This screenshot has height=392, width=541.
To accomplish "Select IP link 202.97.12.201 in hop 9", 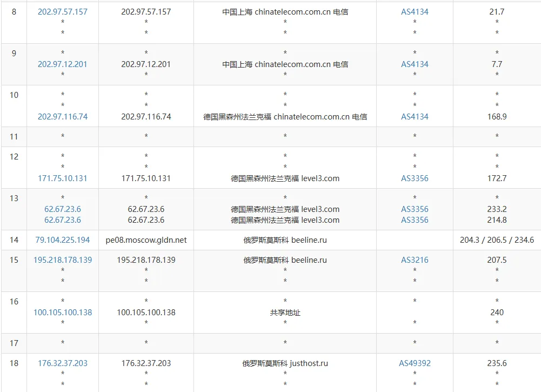I will tap(63, 64).
